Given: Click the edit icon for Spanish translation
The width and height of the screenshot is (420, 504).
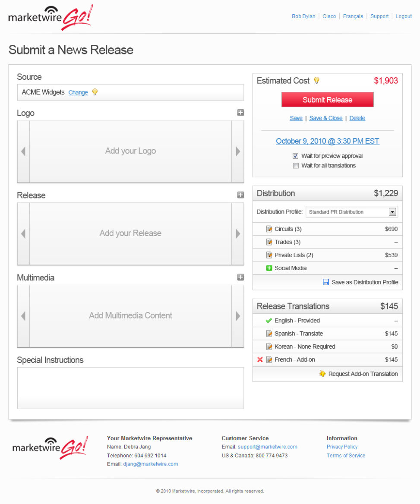Looking at the screenshot, I should pos(269,334).
